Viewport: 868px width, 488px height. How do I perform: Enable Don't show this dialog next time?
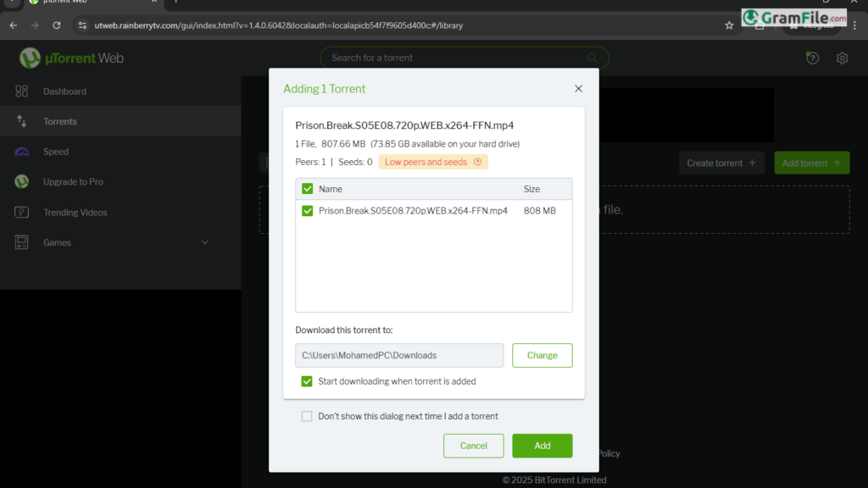pos(307,416)
